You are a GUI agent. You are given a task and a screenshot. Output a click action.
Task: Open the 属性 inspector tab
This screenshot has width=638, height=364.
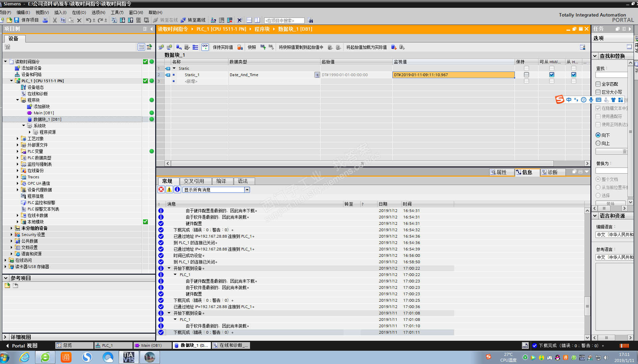coord(501,172)
